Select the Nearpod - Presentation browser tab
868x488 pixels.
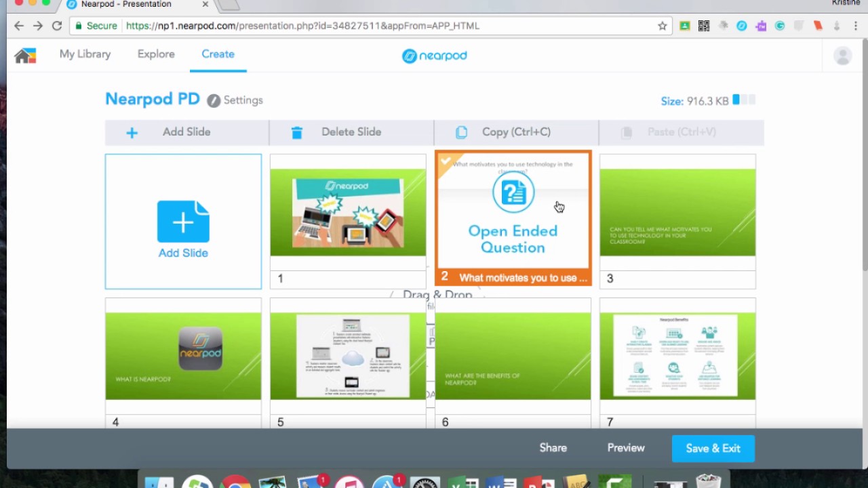click(138, 4)
